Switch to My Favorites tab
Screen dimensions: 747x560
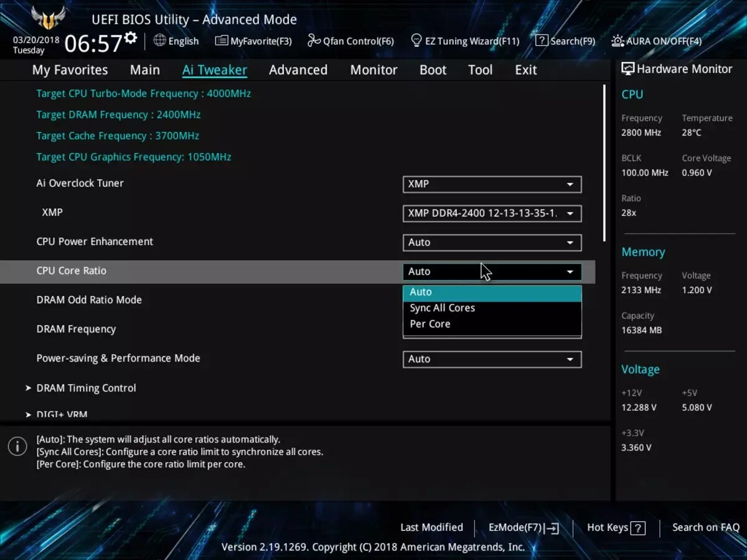click(x=70, y=70)
